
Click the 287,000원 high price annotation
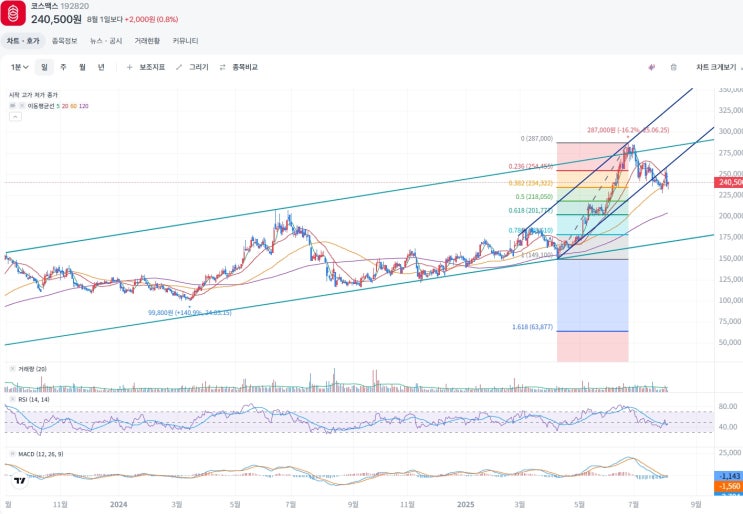(628, 130)
